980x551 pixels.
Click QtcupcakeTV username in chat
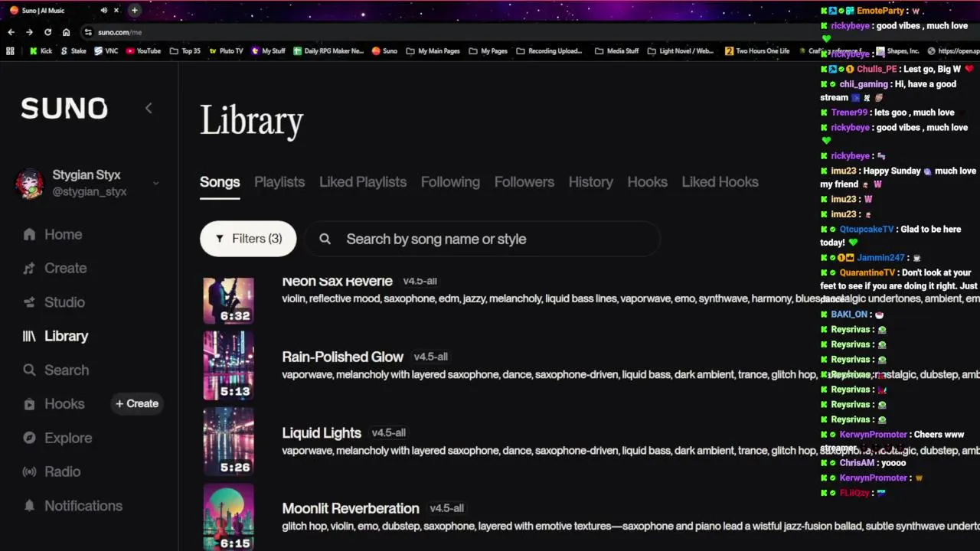(867, 230)
